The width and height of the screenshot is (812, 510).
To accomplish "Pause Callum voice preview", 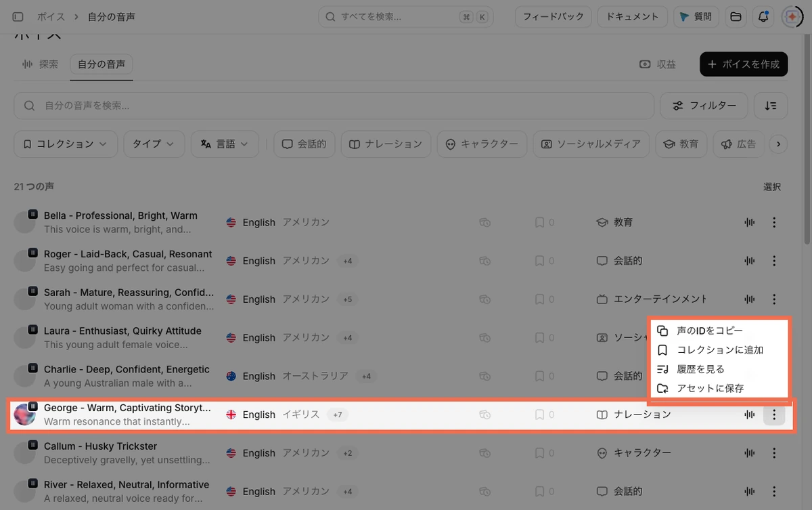I will click(32, 445).
